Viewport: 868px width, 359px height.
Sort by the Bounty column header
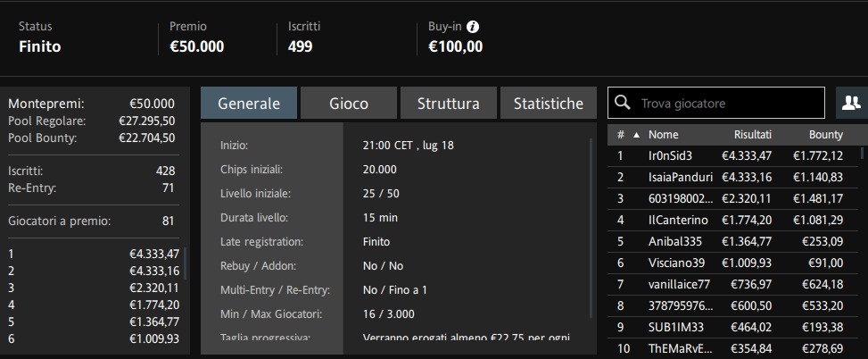click(826, 135)
